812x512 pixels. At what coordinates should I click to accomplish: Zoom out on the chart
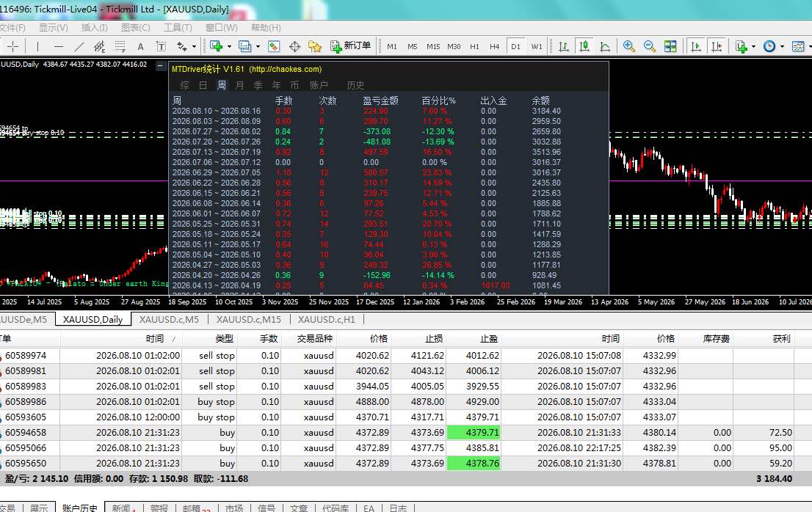(x=650, y=46)
